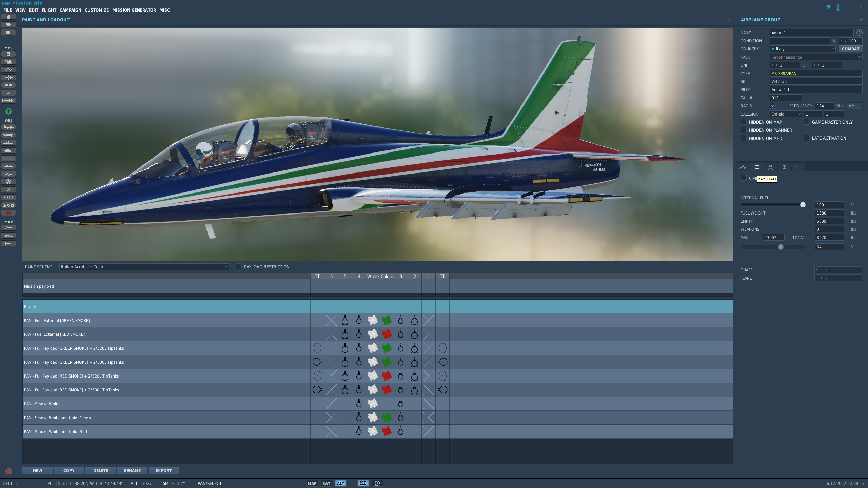868x488 pixels.
Task: Click the Draw tool button
Action: click(8, 236)
